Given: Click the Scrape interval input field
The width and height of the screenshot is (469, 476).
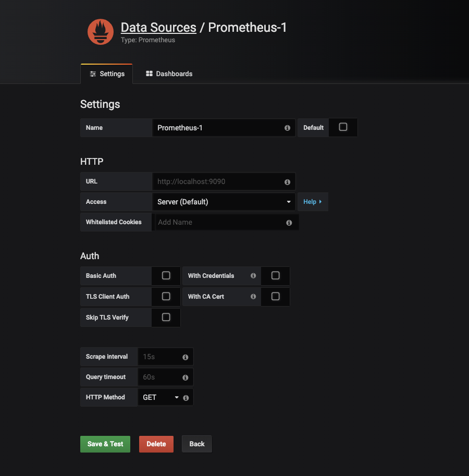Looking at the screenshot, I should click(x=165, y=357).
